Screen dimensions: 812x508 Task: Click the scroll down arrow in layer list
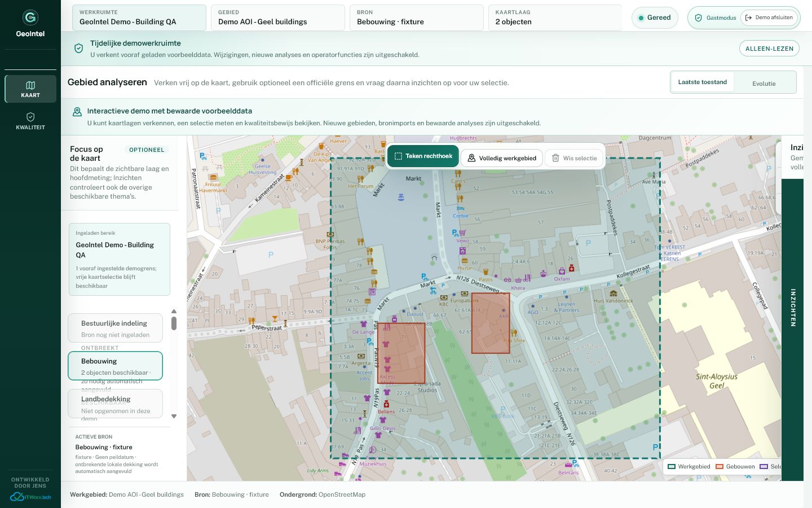tap(174, 417)
